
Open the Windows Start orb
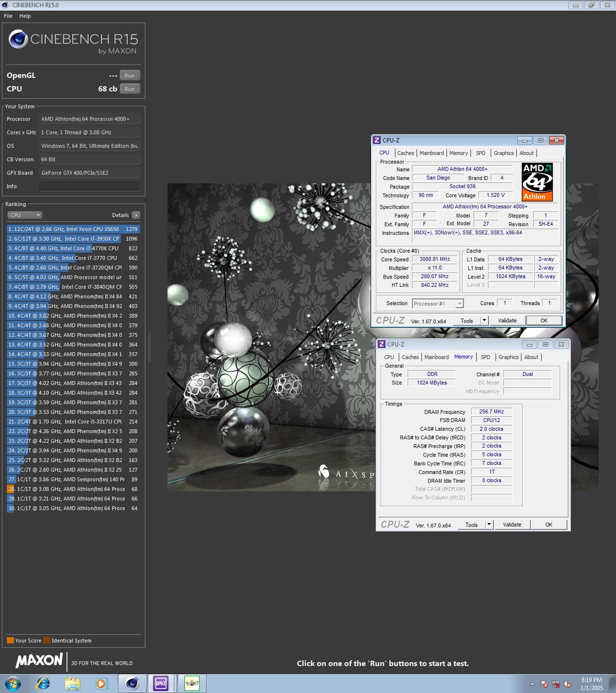[13, 683]
